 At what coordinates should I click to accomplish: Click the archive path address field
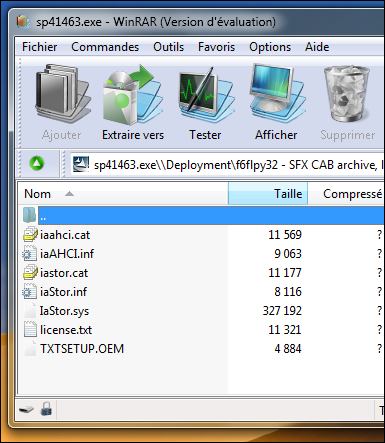(227, 165)
